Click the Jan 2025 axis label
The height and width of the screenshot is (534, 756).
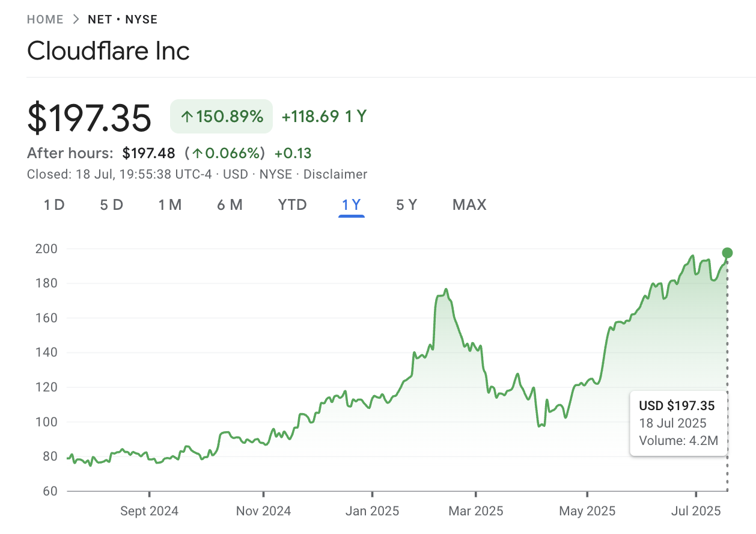[x=372, y=511]
